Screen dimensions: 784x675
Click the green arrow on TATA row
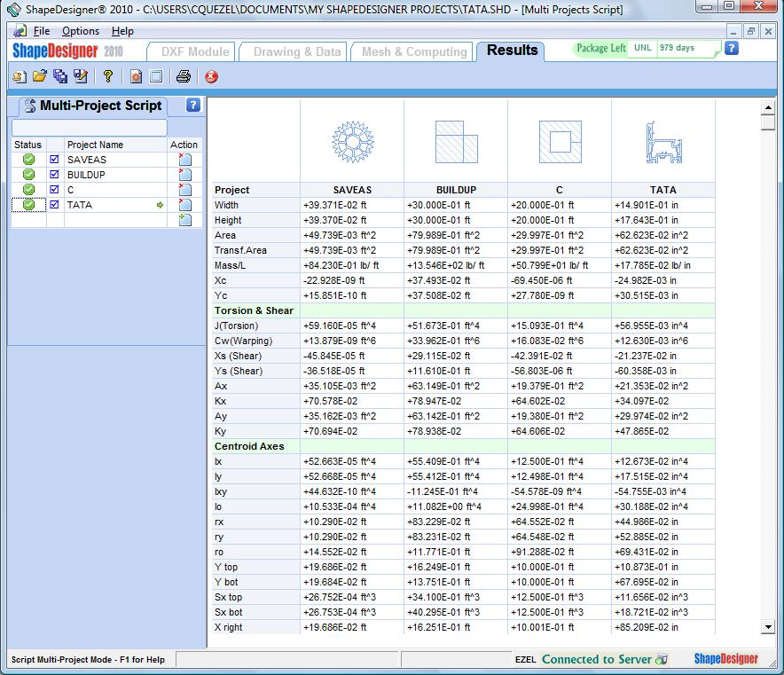(x=160, y=205)
